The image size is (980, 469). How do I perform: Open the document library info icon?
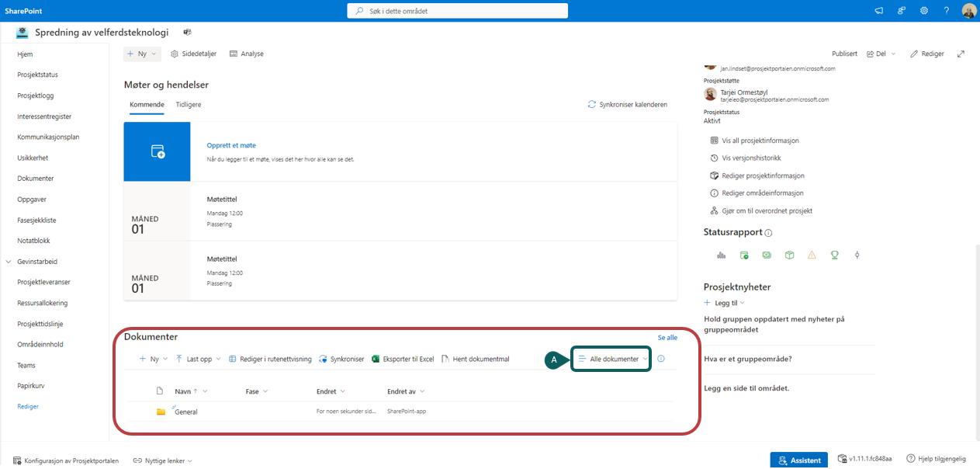click(661, 359)
